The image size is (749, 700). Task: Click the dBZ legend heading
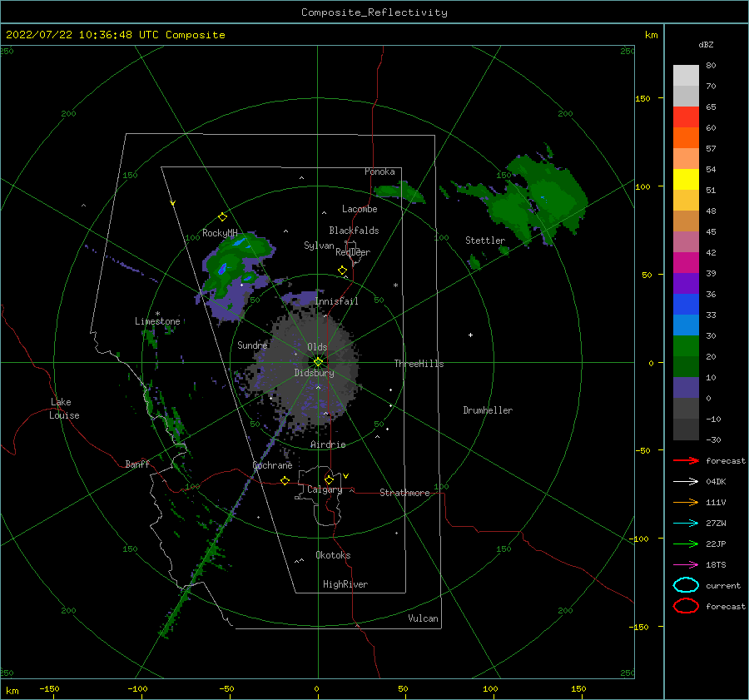tap(706, 45)
